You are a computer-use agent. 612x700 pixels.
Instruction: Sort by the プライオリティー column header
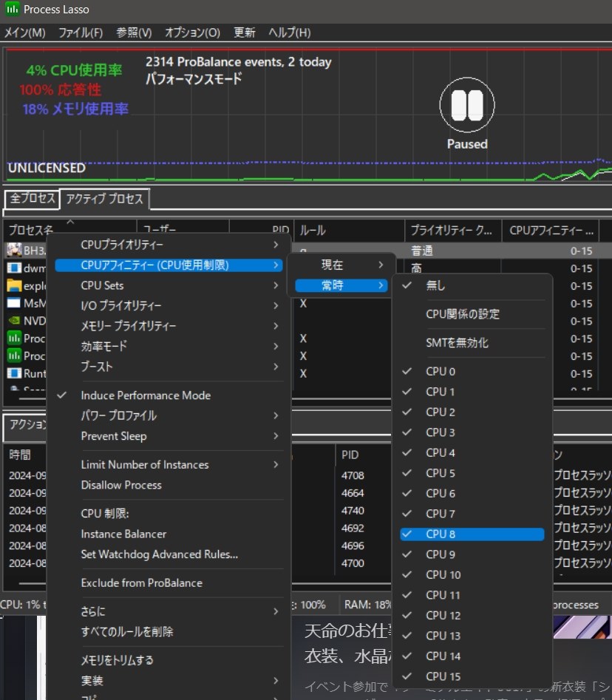tap(452, 231)
